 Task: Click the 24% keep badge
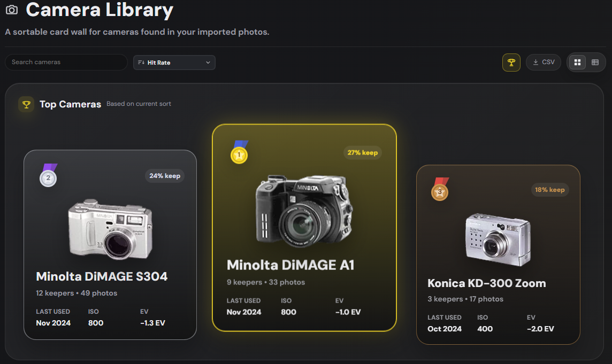click(x=165, y=176)
